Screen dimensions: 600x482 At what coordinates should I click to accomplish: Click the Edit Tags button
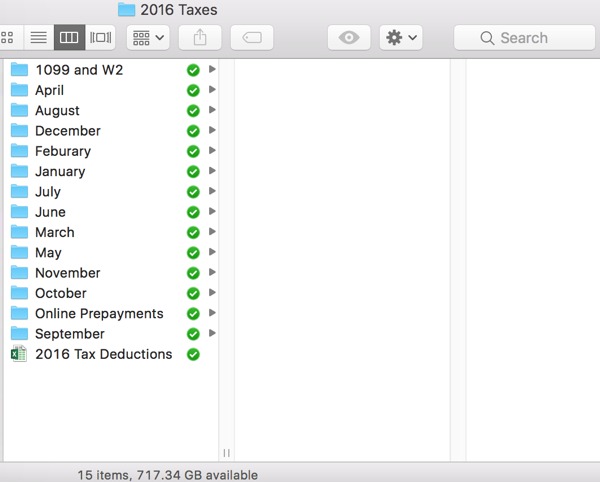[252, 37]
